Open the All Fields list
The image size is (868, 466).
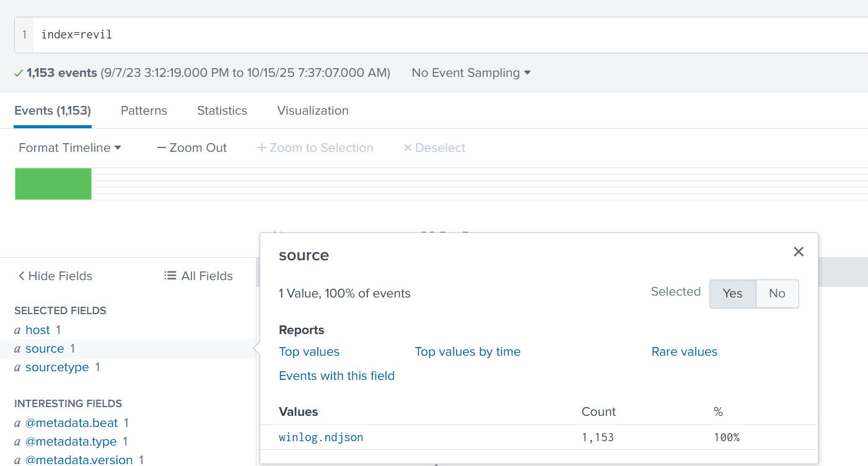coord(198,276)
